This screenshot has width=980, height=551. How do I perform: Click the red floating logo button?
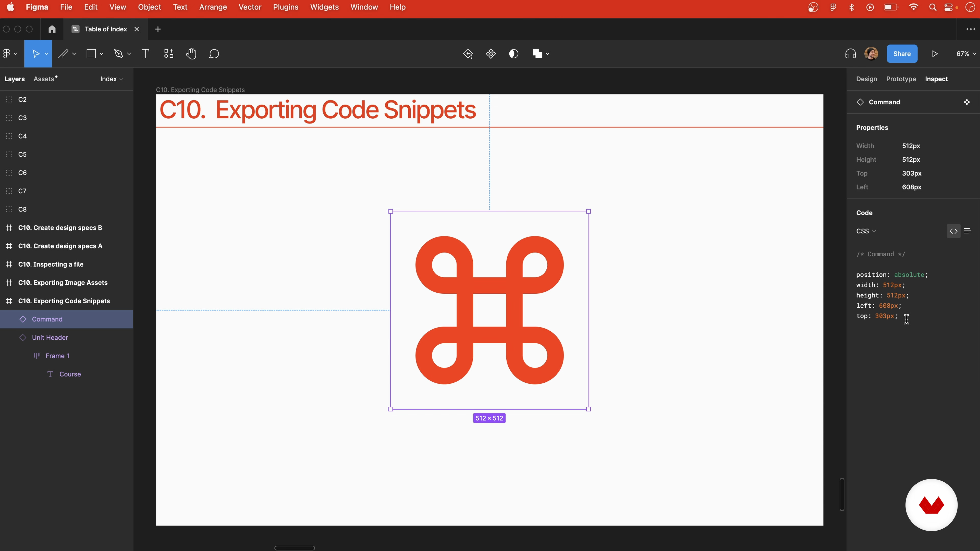pyautogui.click(x=931, y=505)
